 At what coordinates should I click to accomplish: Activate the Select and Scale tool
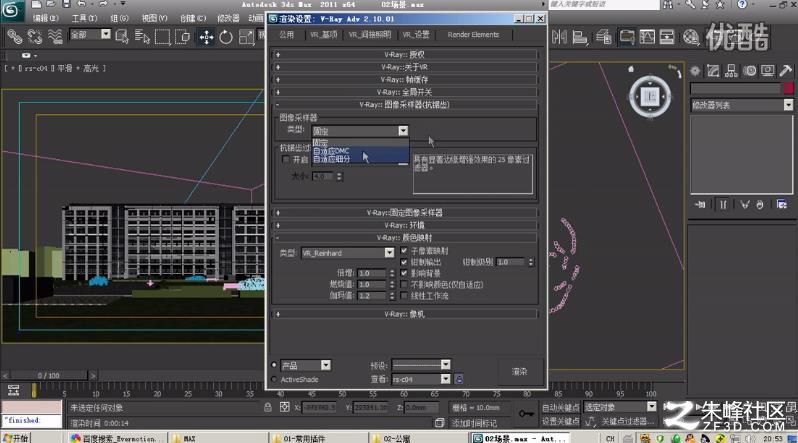click(246, 37)
